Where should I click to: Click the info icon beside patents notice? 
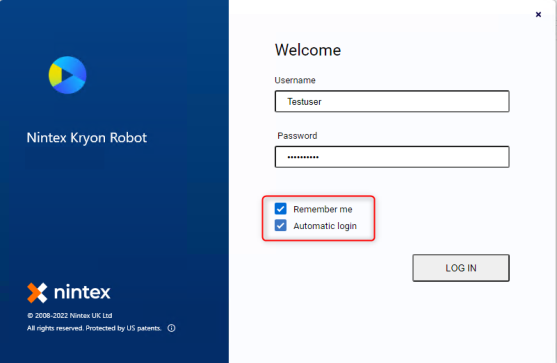point(171,328)
